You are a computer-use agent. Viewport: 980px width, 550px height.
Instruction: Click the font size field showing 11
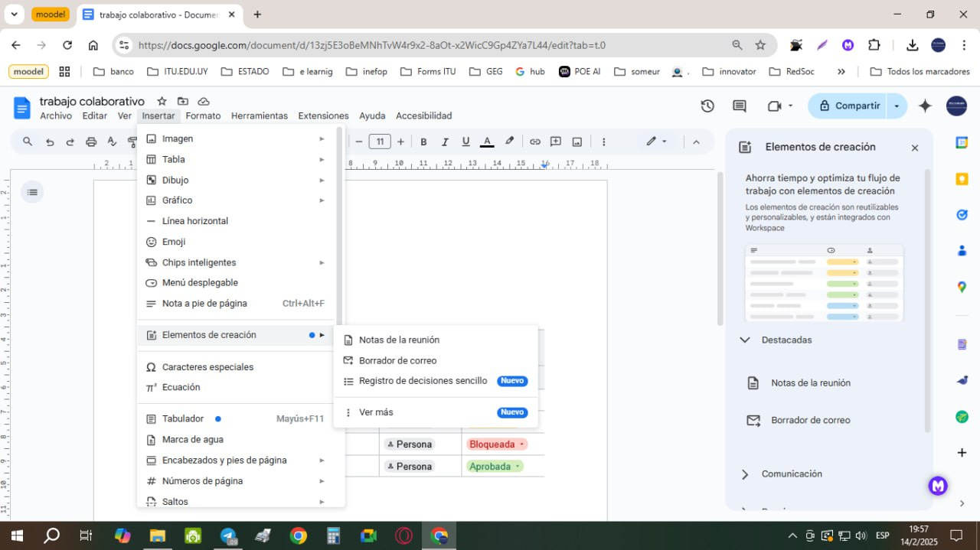[x=380, y=142]
